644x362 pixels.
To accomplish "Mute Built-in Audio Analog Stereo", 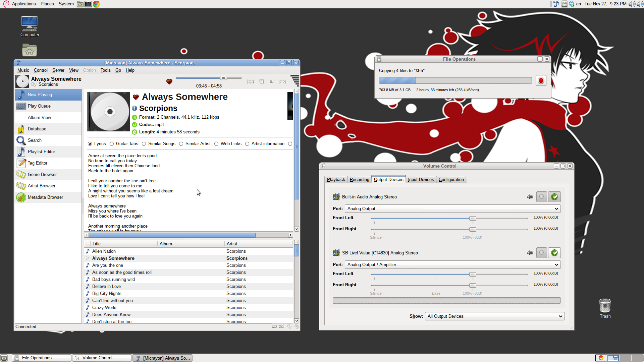I will pyautogui.click(x=530, y=197).
